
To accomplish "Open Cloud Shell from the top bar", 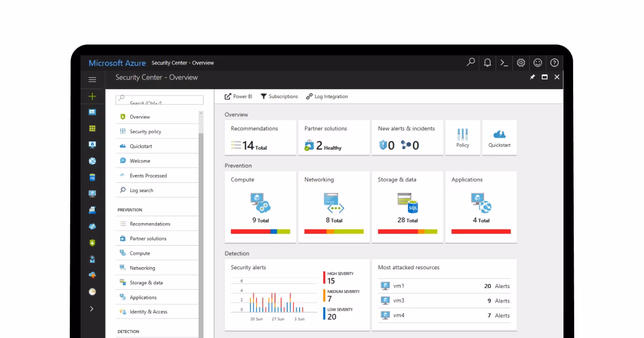I will tap(504, 63).
